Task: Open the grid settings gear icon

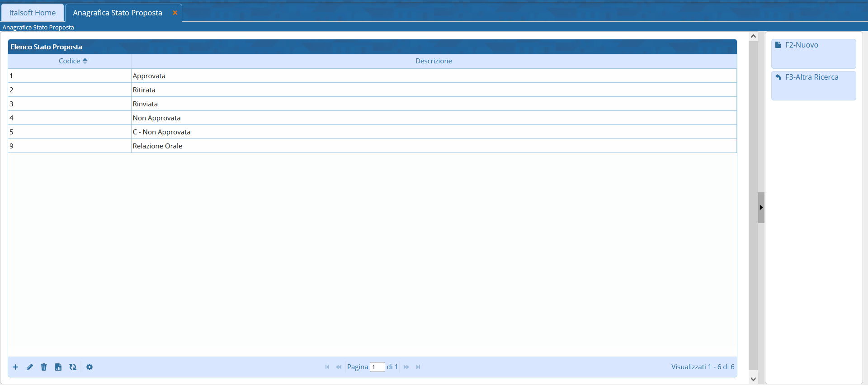Action: 90,367
